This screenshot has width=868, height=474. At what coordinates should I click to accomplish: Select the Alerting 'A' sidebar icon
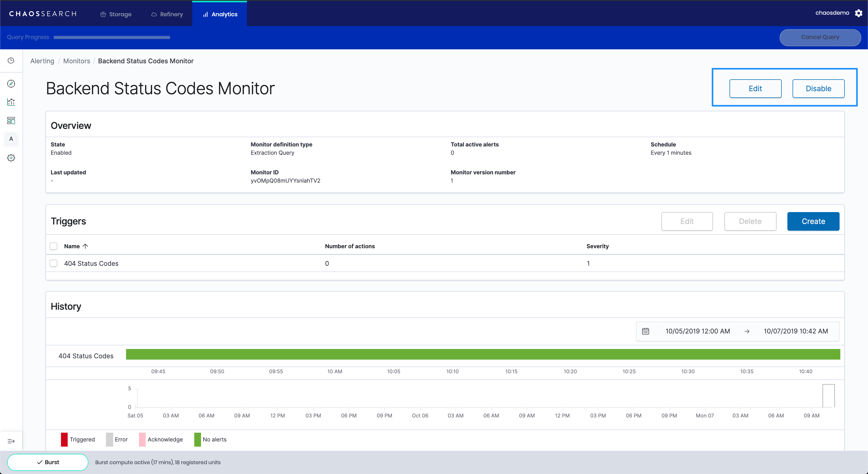click(x=11, y=139)
